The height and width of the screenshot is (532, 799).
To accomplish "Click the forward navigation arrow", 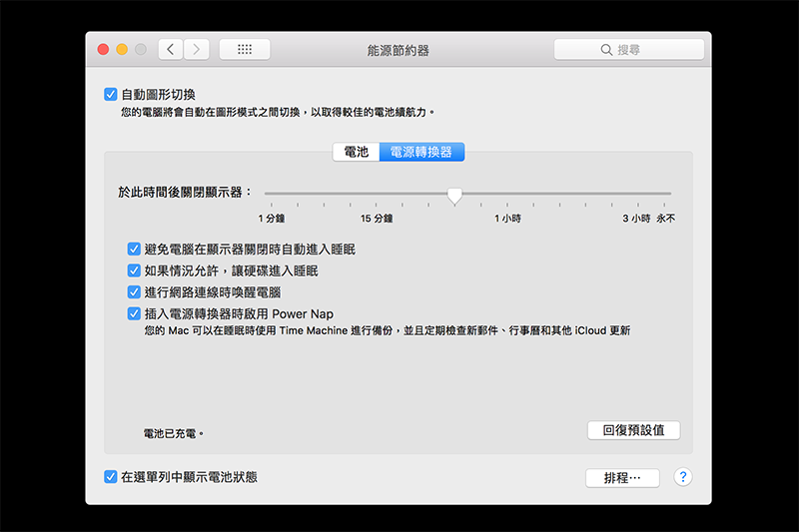I will pos(197,49).
